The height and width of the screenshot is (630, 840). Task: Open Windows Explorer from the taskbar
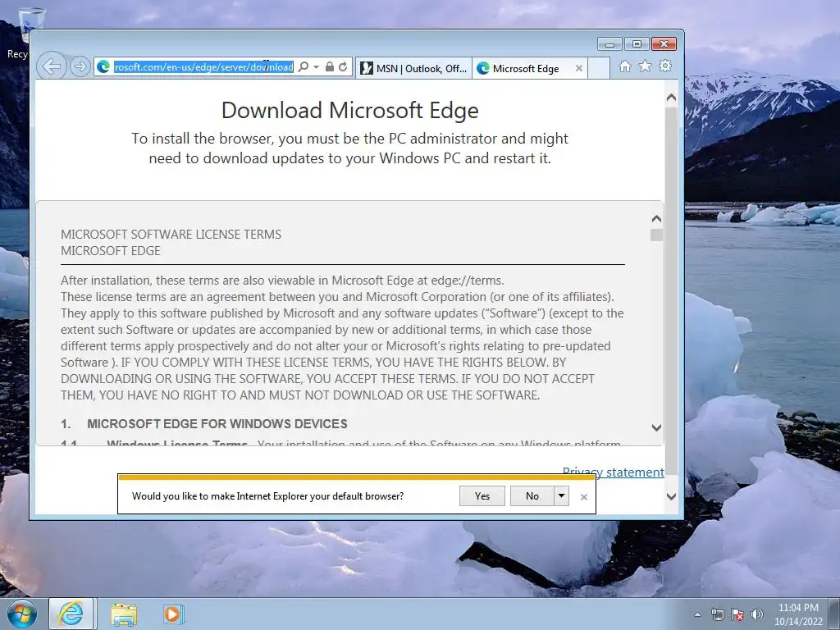[x=123, y=614]
